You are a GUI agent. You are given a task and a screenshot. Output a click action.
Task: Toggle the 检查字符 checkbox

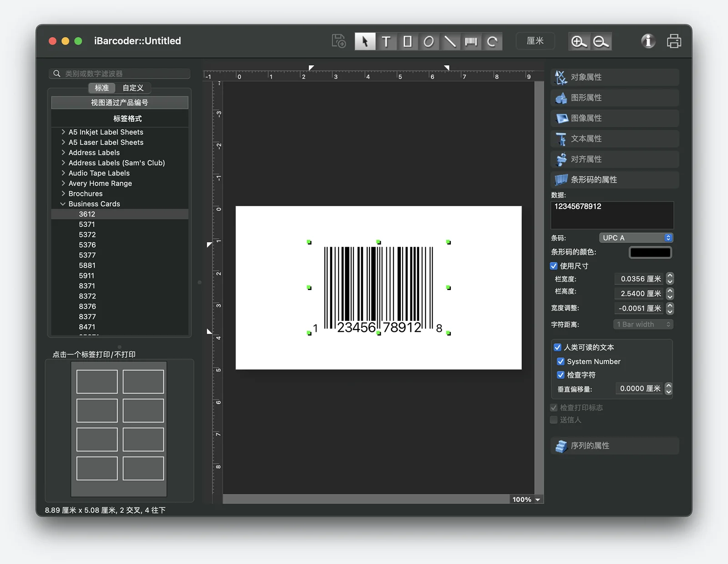click(x=561, y=375)
